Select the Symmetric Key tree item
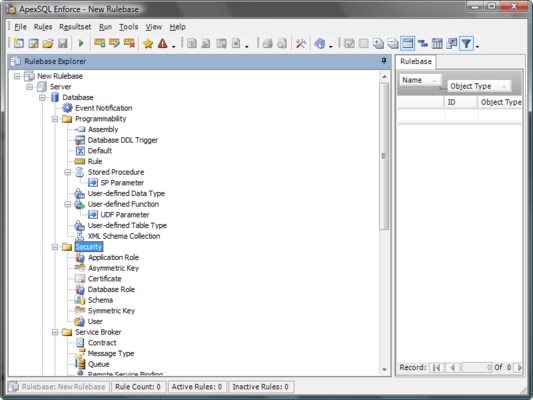533x400 pixels. [111, 311]
